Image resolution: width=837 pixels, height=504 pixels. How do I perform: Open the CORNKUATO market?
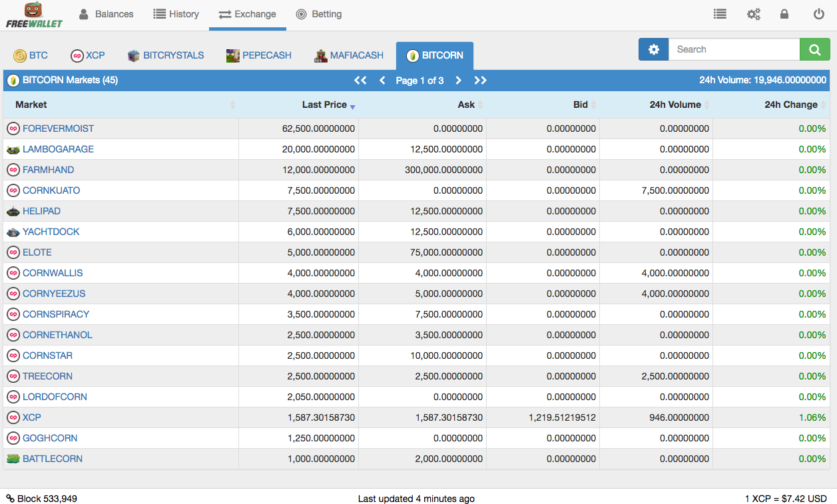pyautogui.click(x=51, y=190)
